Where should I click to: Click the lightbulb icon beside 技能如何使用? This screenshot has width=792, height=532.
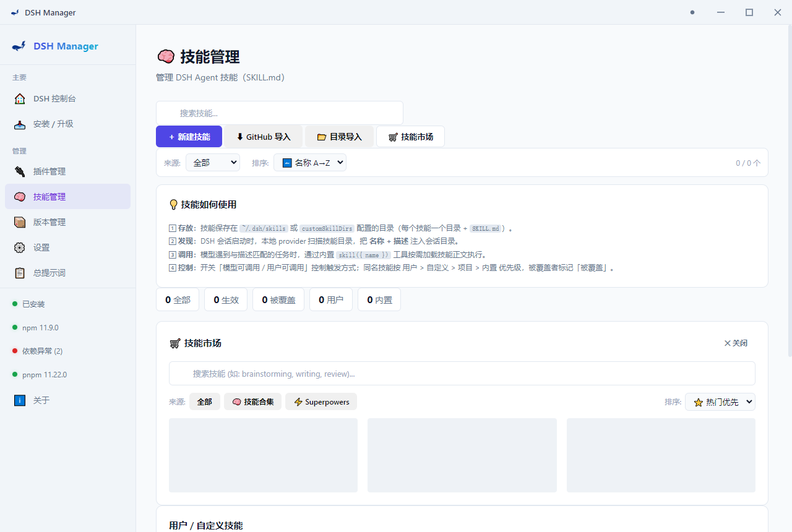[174, 205]
